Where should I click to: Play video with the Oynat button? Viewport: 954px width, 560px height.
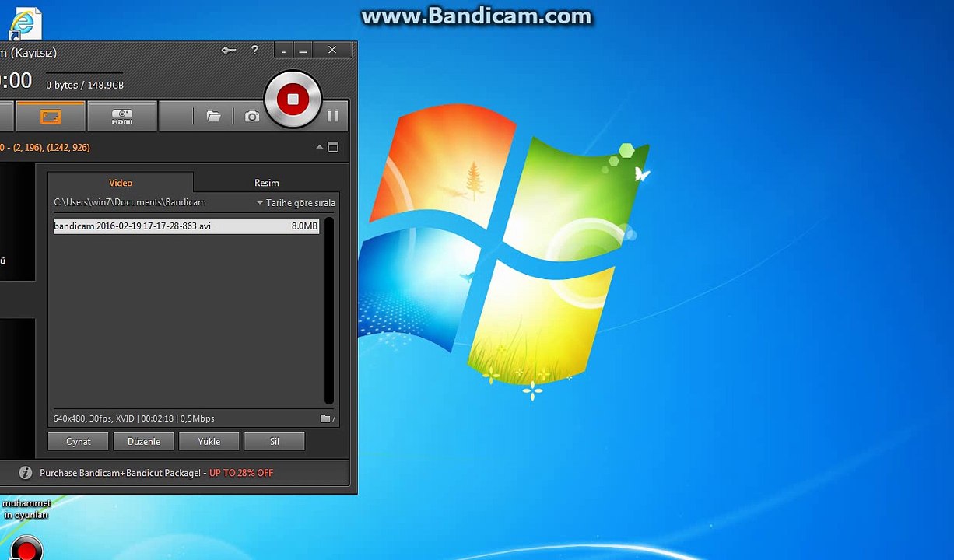coord(78,441)
